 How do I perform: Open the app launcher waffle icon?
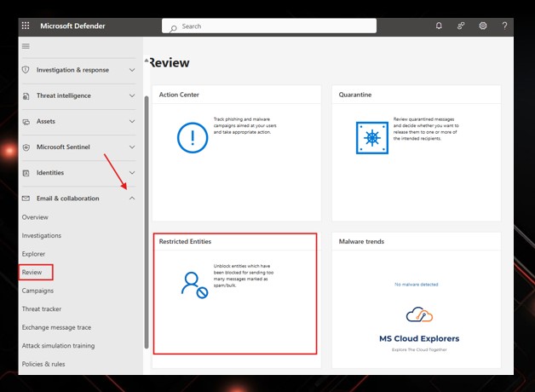26,26
